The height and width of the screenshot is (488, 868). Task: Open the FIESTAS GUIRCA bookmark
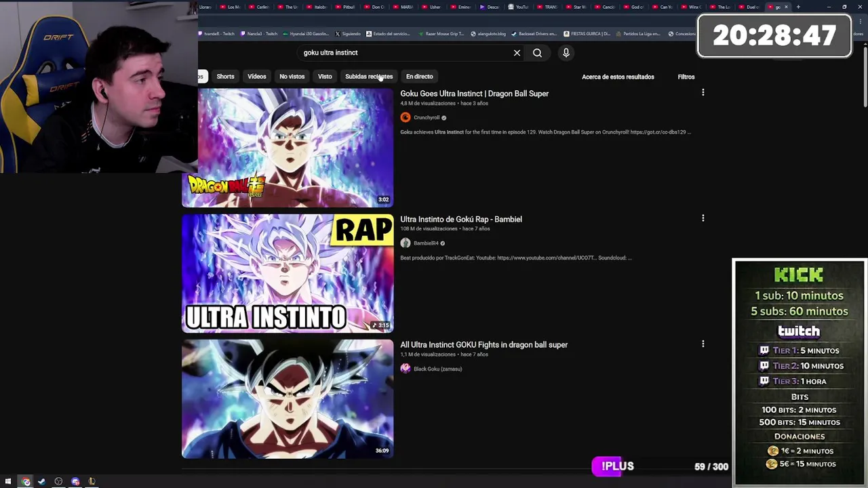(x=587, y=33)
